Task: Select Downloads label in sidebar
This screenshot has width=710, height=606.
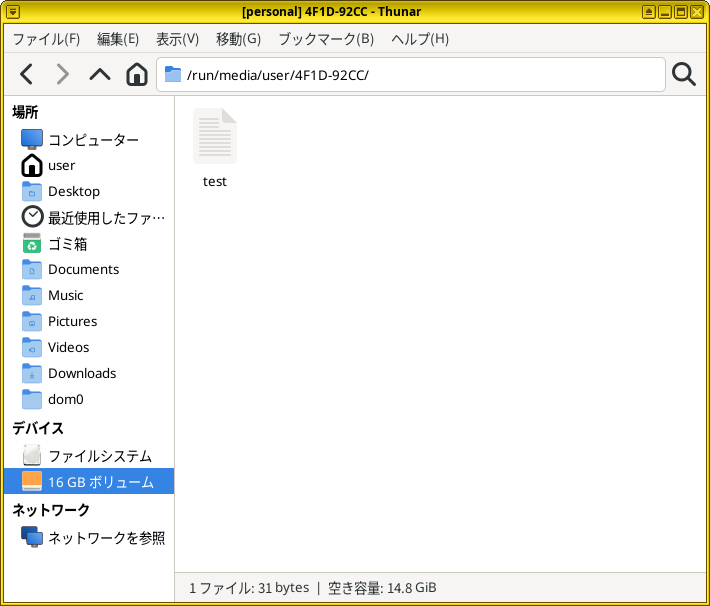Action: [82, 373]
